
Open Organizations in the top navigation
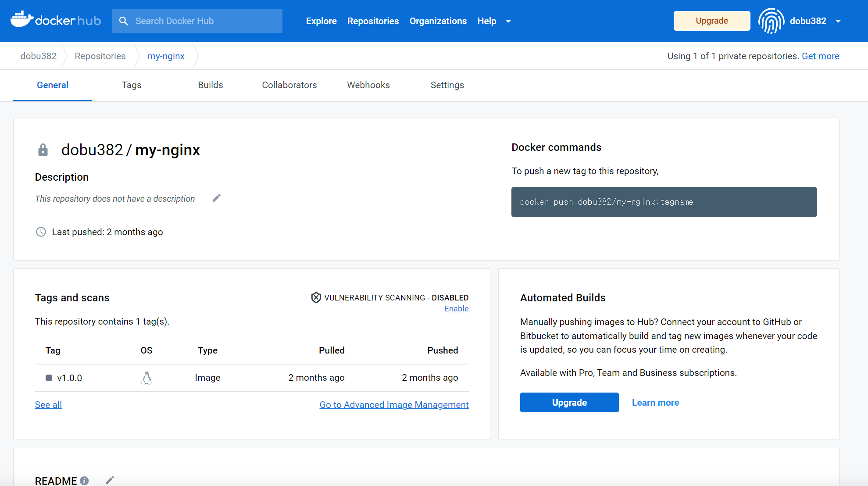pyautogui.click(x=438, y=21)
